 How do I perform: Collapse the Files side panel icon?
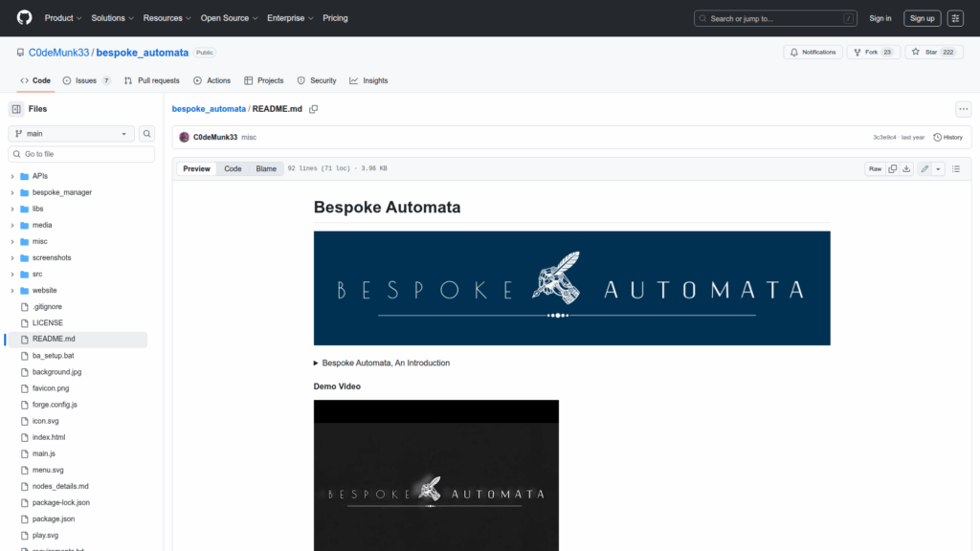[x=16, y=109]
